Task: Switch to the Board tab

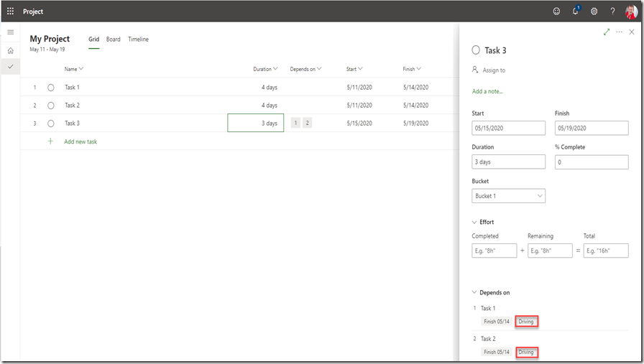Action: point(113,39)
